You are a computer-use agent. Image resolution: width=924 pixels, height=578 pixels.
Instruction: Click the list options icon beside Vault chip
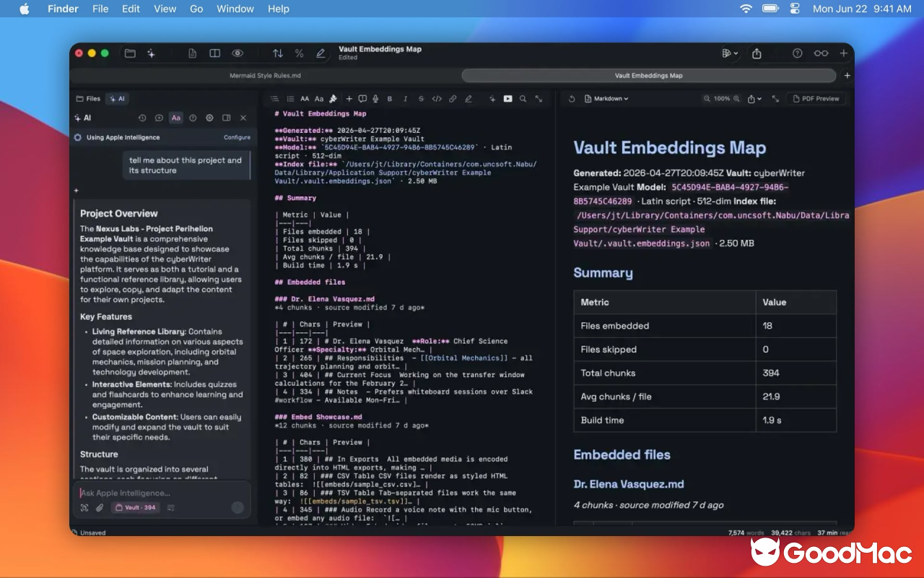tap(171, 507)
